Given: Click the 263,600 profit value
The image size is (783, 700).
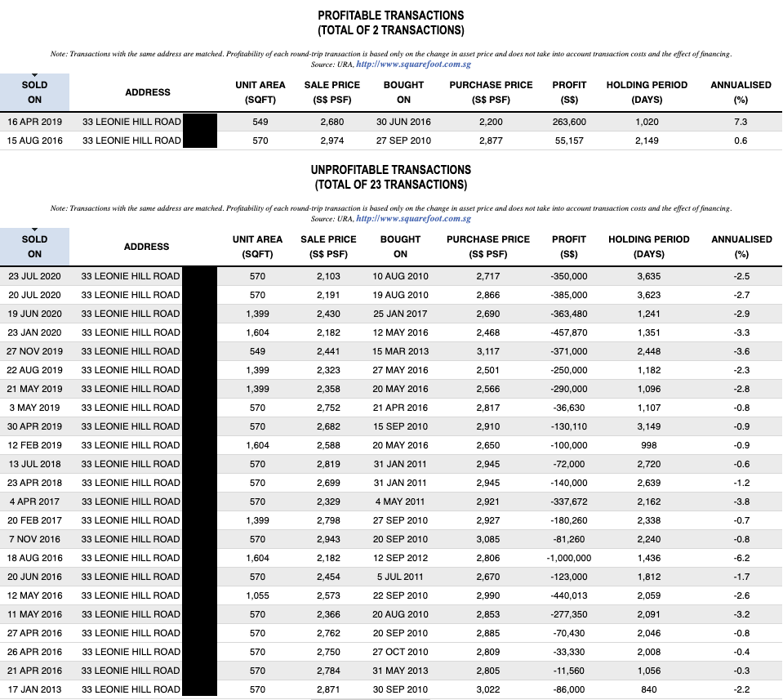Looking at the screenshot, I should tap(569, 122).
